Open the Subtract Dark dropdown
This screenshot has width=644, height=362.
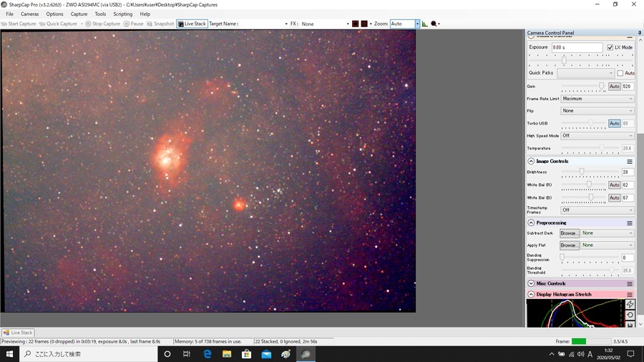(608, 233)
